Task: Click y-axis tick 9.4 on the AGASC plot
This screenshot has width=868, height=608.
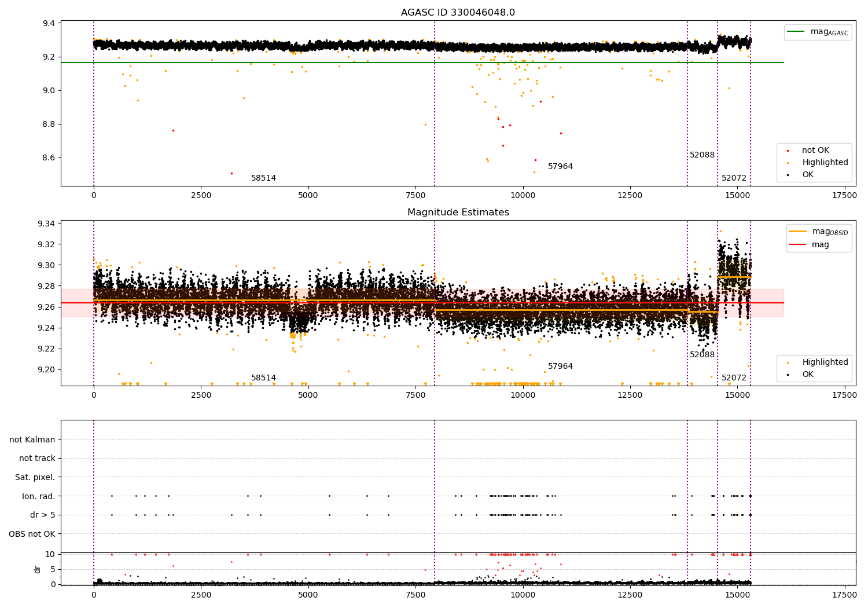Action: pos(48,24)
